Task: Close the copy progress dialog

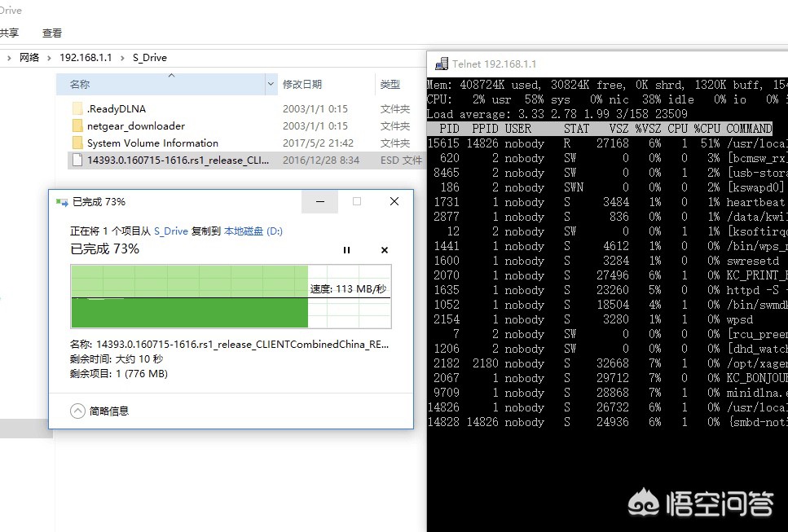Action: coord(394,201)
